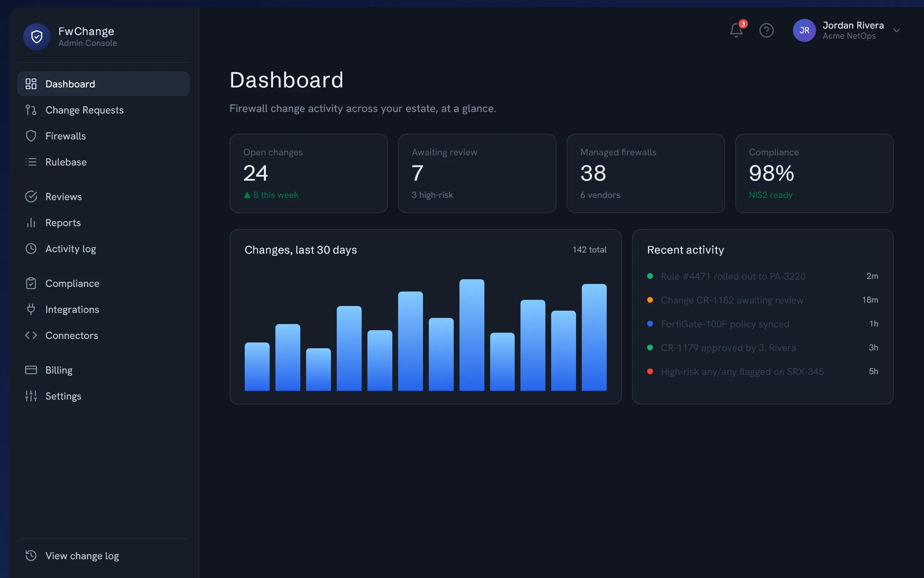Open the Connectors page
This screenshot has width=924, height=578.
click(x=104, y=335)
